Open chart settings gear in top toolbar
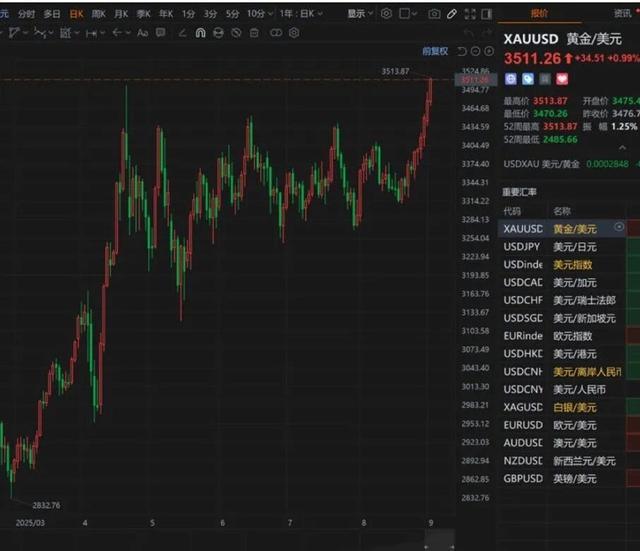This screenshot has height=551, width=640. tap(387, 14)
